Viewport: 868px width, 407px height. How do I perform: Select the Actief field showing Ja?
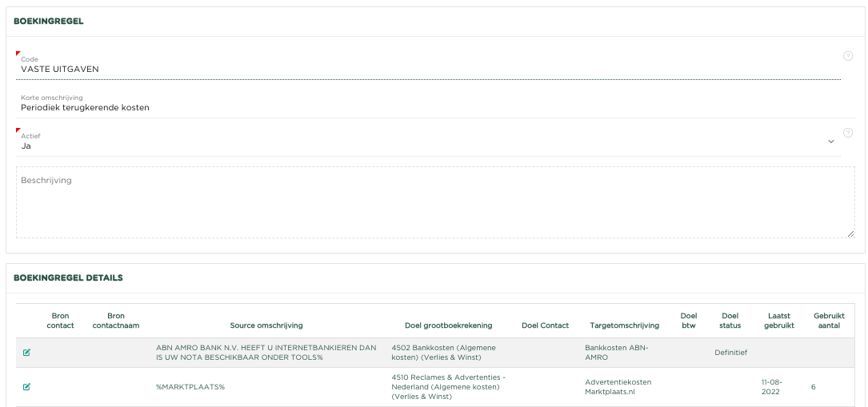[429, 142]
